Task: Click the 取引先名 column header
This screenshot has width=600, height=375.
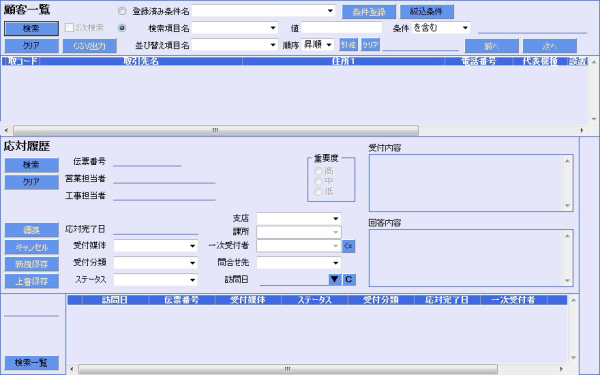Action: pos(141,61)
